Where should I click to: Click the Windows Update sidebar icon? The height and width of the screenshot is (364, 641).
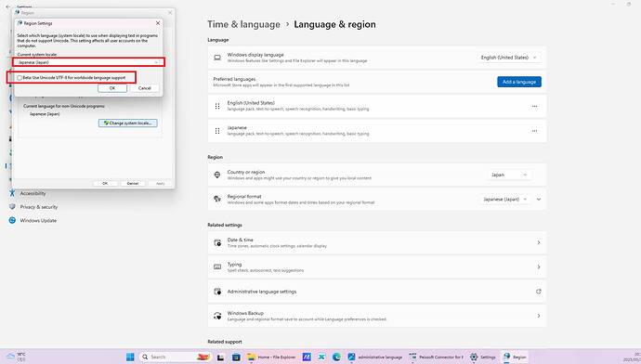(x=12, y=220)
